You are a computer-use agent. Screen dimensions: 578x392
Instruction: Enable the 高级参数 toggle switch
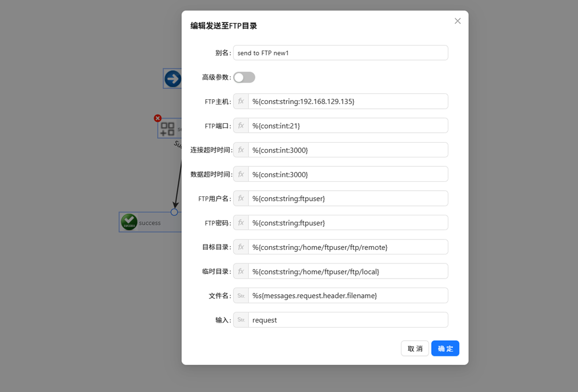(244, 77)
